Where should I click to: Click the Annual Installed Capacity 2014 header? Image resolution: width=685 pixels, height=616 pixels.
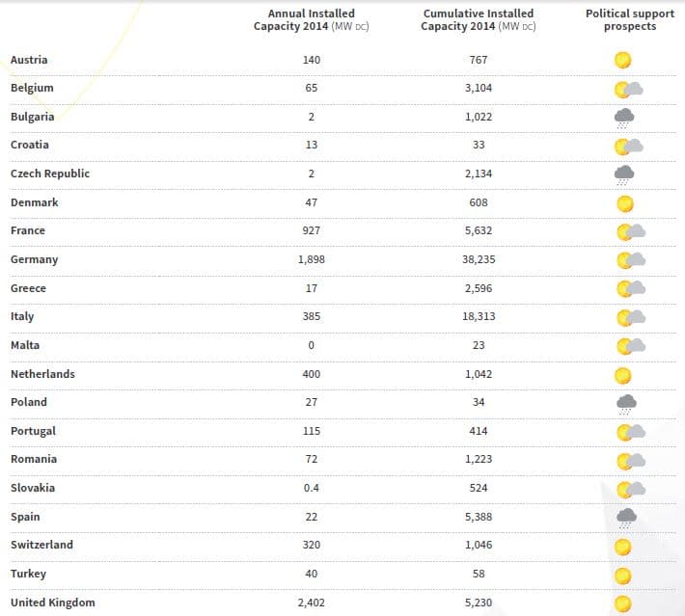[x=311, y=20]
